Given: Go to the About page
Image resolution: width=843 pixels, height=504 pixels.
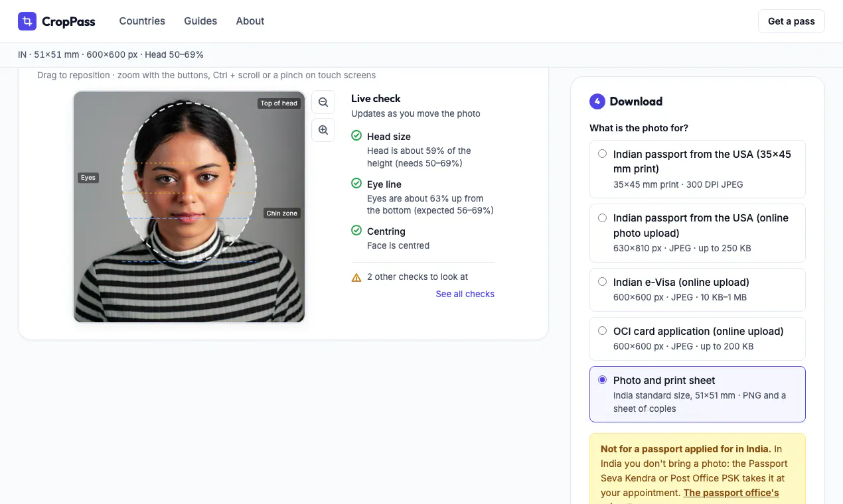Looking at the screenshot, I should (x=250, y=21).
